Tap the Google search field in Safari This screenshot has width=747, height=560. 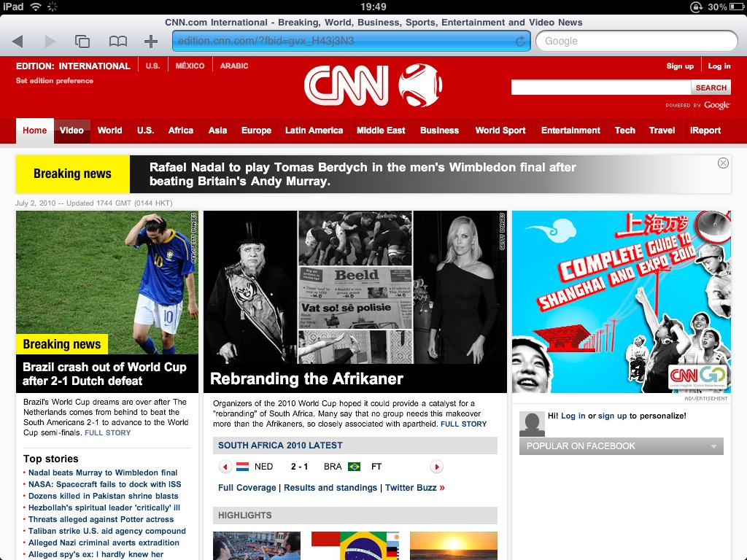click(636, 42)
